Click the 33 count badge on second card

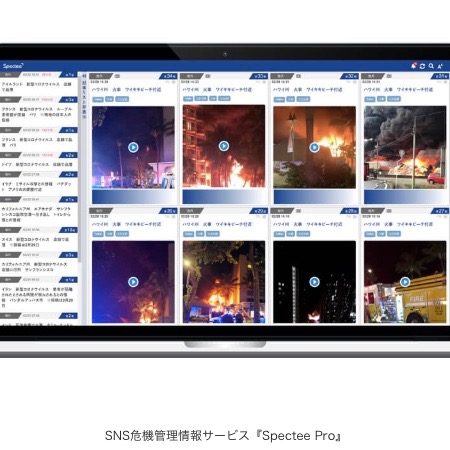point(259,76)
